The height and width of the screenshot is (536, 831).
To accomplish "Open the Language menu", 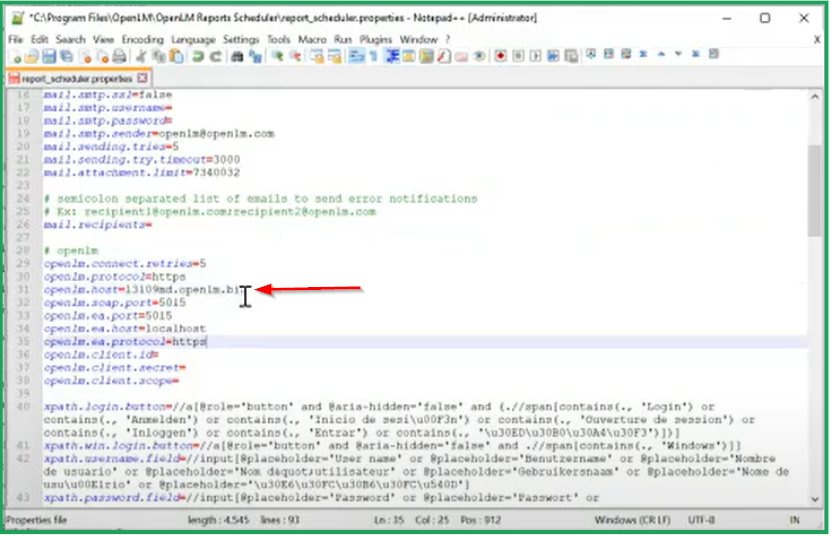I will click(x=193, y=39).
